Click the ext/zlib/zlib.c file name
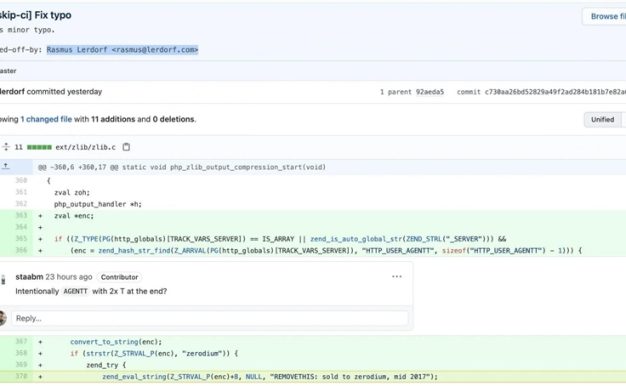 click(x=85, y=147)
